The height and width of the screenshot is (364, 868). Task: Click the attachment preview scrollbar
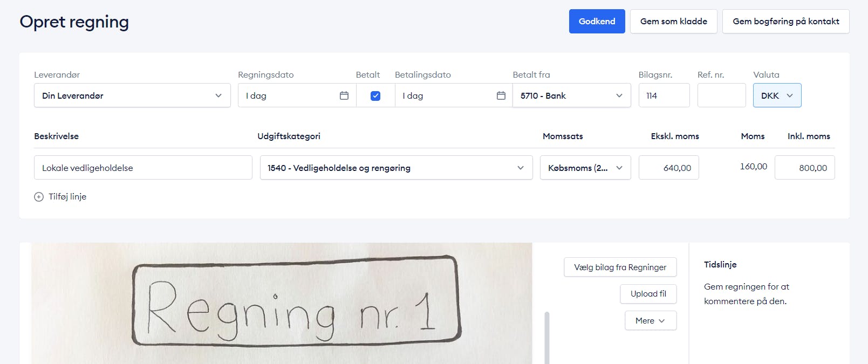point(547,338)
